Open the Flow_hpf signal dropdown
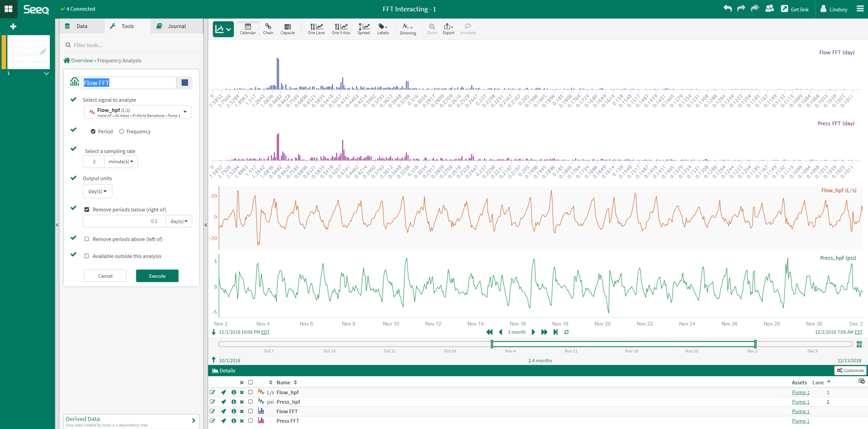This screenshot has width=868, height=429. [x=138, y=112]
